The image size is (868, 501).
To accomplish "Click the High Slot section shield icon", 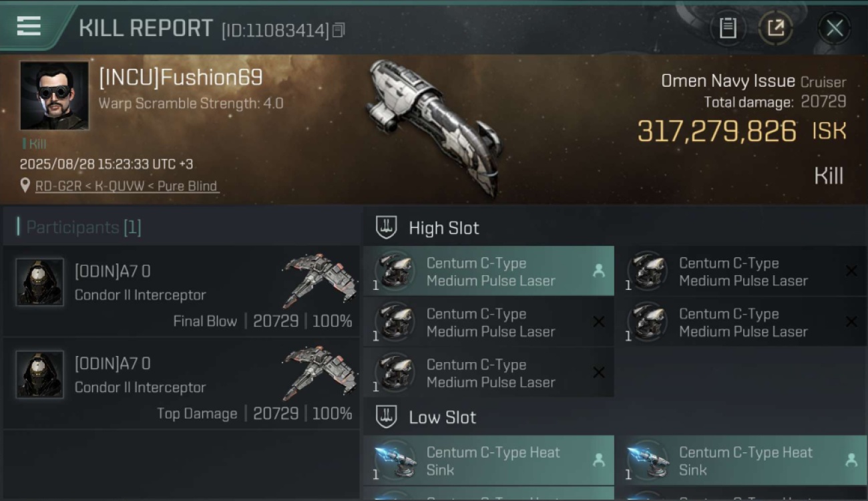I will tap(387, 228).
